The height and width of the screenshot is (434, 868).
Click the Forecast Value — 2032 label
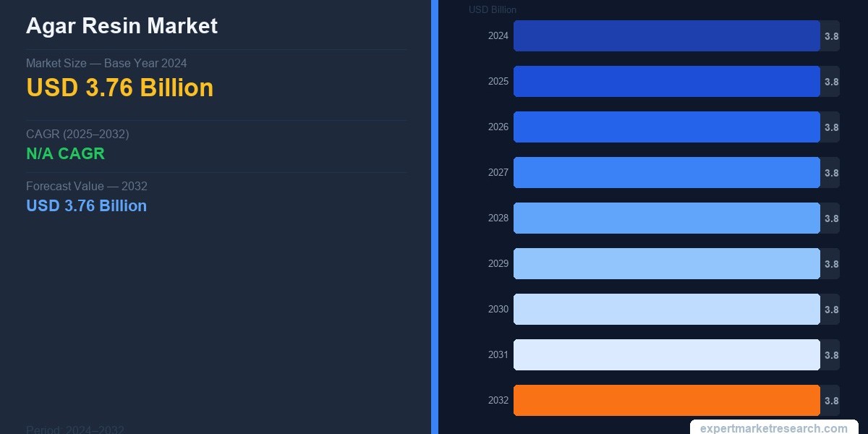[x=86, y=186]
